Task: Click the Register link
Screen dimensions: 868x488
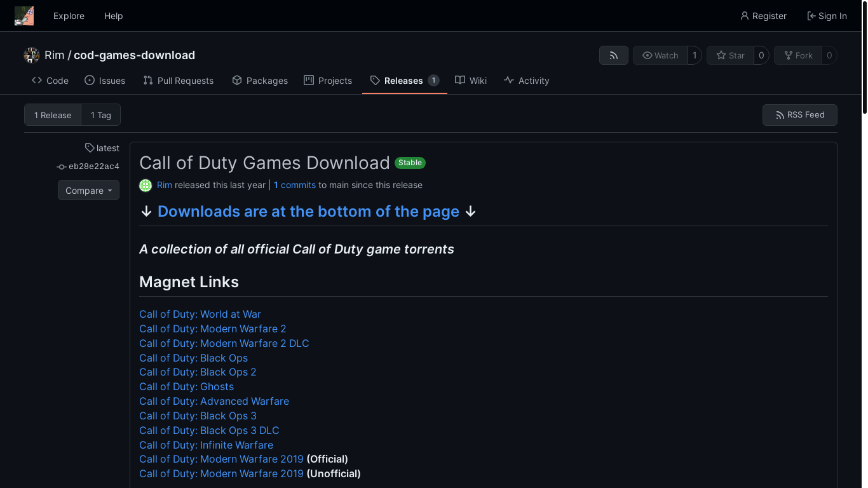Action: pyautogui.click(x=763, y=16)
